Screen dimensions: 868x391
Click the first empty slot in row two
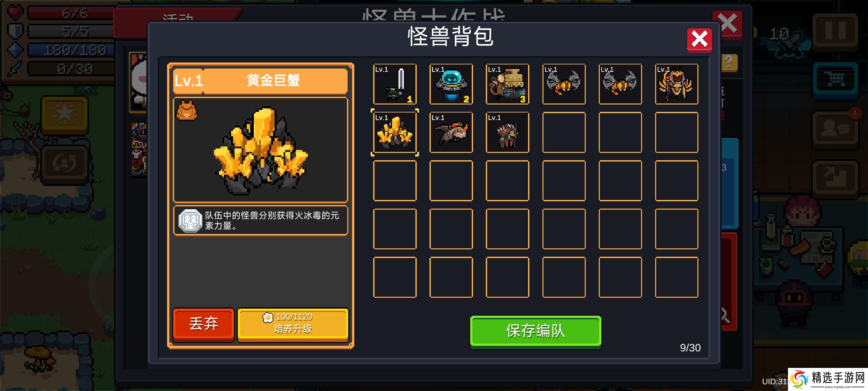[x=564, y=132]
